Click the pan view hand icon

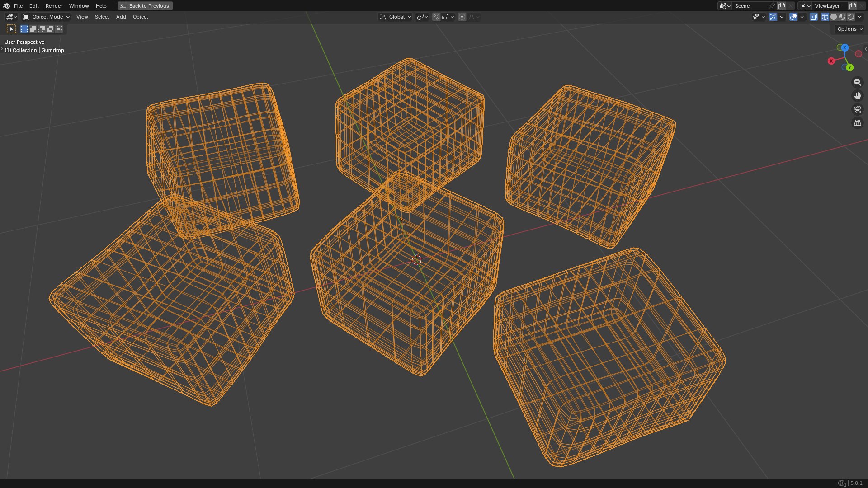857,96
